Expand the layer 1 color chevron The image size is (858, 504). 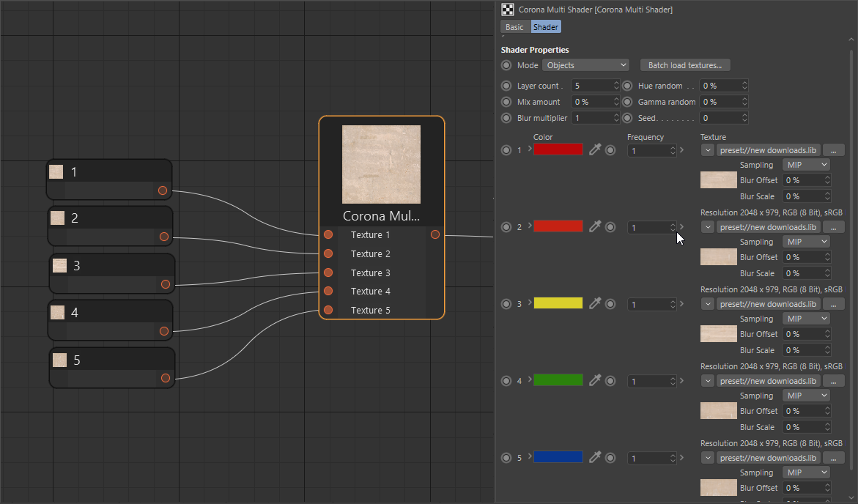(530, 149)
